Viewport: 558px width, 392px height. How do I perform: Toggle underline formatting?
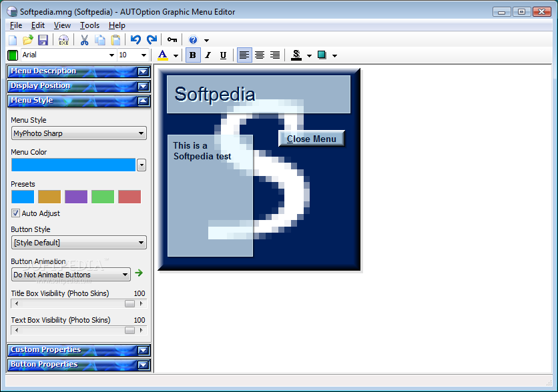(223, 55)
